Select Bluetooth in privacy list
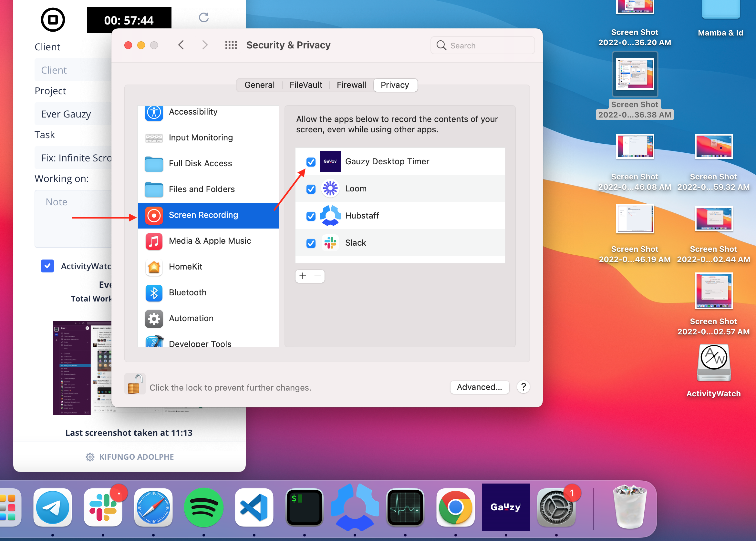This screenshot has height=541, width=756. [208, 292]
